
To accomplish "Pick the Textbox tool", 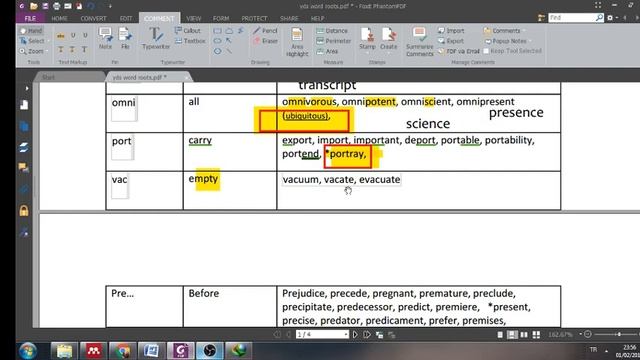I will pyautogui.click(x=190, y=41).
